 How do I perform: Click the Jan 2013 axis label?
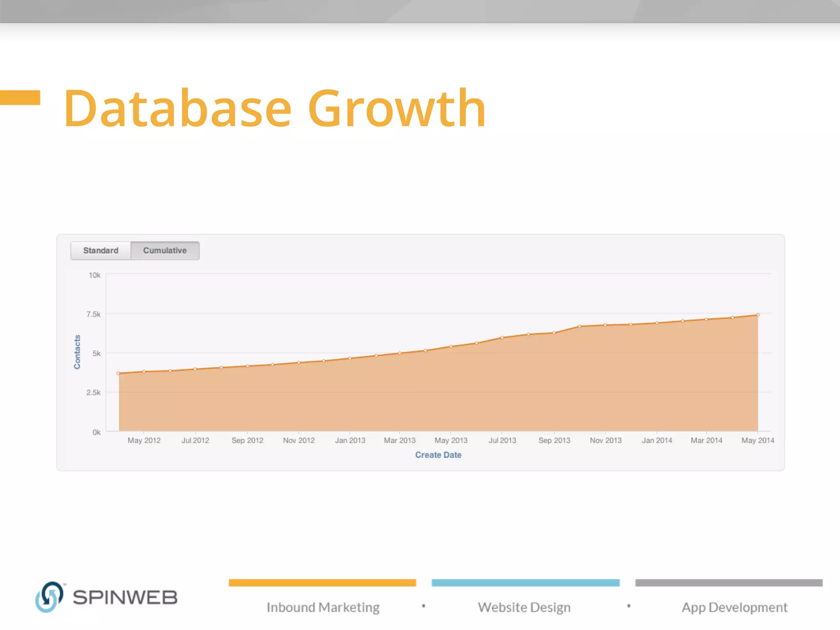pos(350,441)
